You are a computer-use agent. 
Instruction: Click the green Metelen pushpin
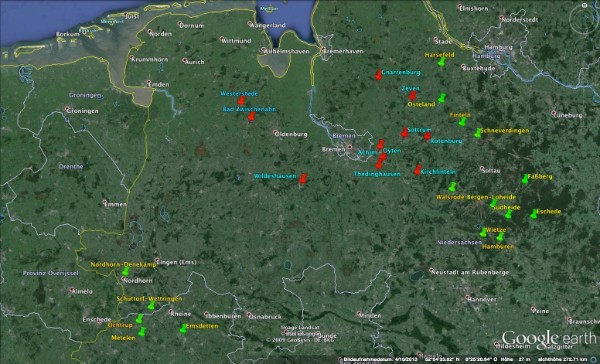142,332
